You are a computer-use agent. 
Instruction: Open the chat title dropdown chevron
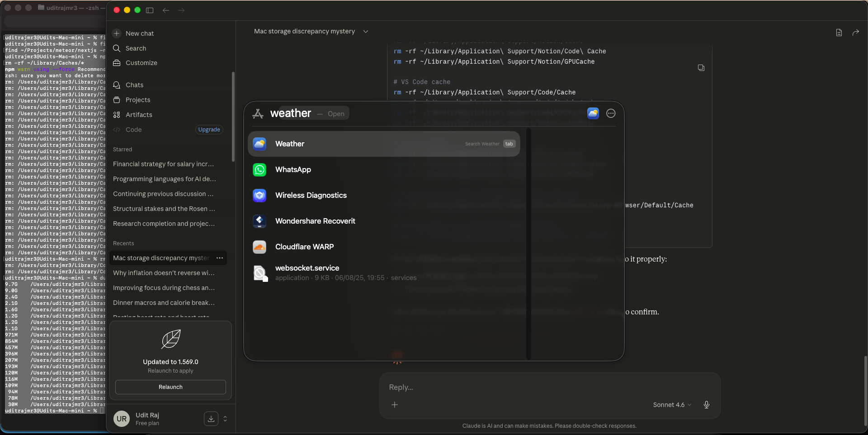pos(366,32)
